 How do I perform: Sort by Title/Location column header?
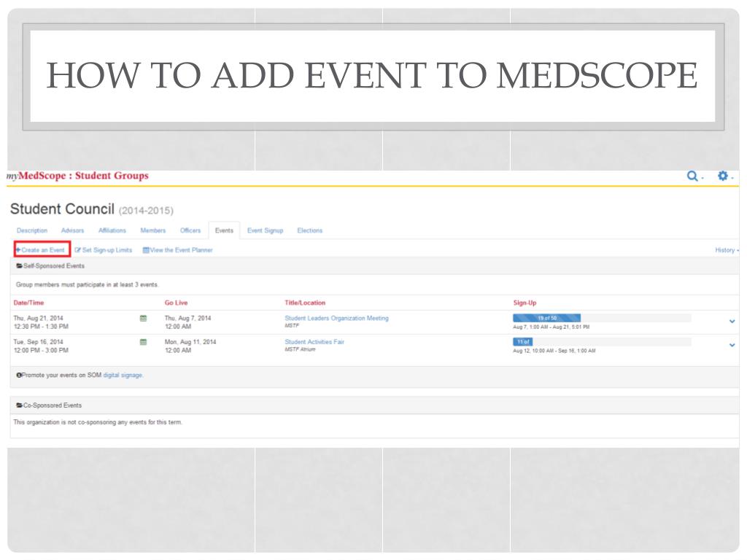pos(305,303)
